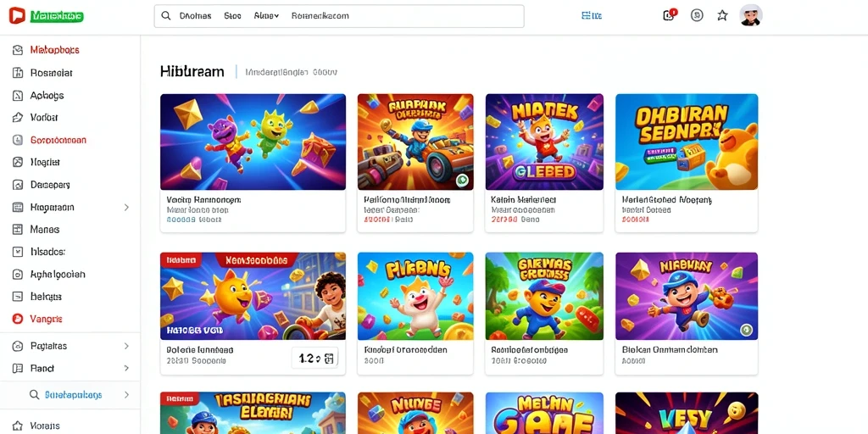Open the 'GLEBED' orange cat game thumbnail
The height and width of the screenshot is (434, 868).
click(544, 142)
